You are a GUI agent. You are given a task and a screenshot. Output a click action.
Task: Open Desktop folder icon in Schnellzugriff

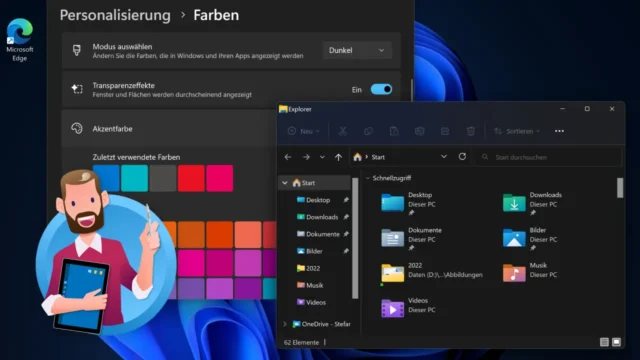pos(392,203)
